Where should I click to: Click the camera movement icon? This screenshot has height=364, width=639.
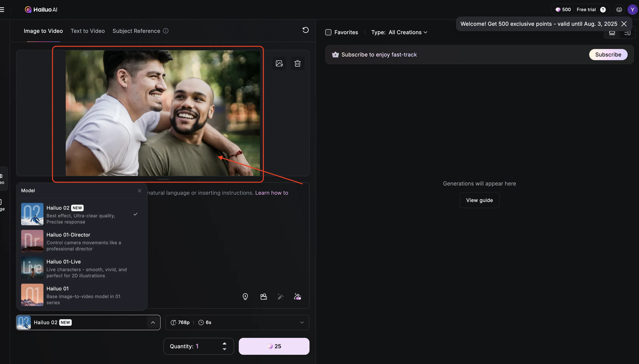coord(264,297)
